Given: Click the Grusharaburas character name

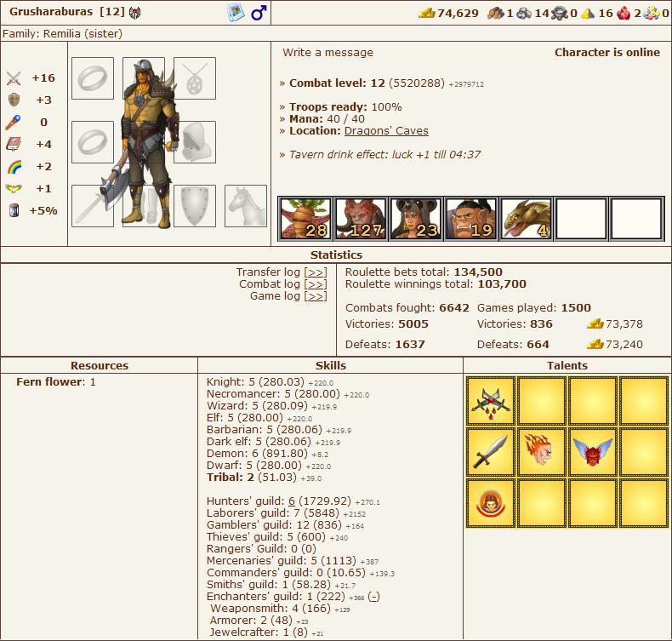Looking at the screenshot, I should [51, 12].
